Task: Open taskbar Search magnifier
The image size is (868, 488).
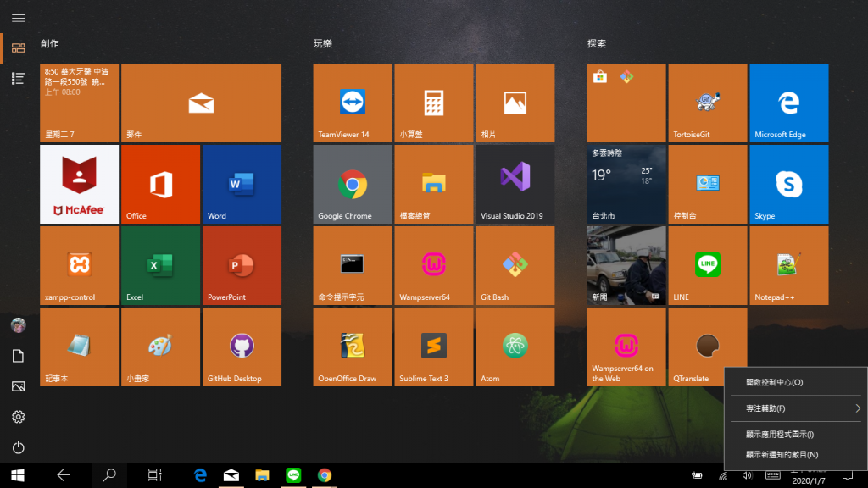Action: [109, 475]
